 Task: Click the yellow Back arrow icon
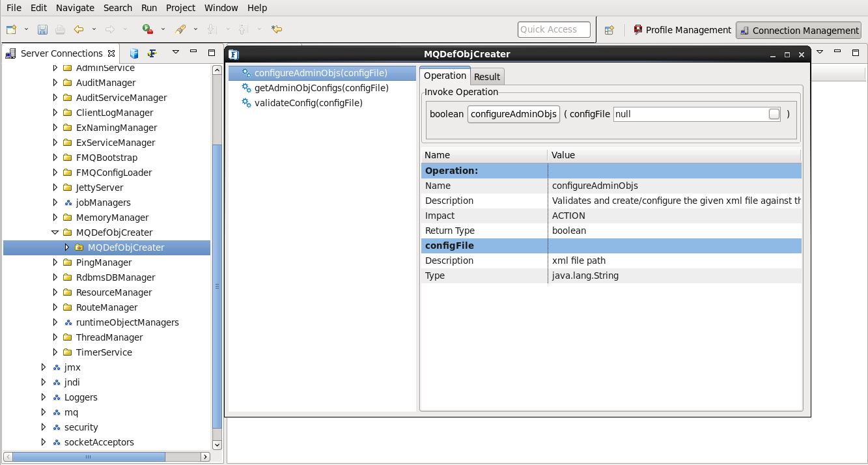79,29
